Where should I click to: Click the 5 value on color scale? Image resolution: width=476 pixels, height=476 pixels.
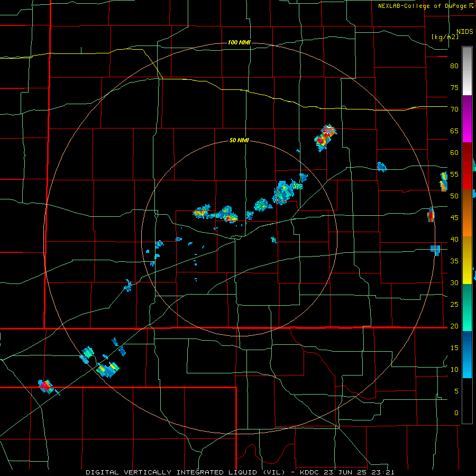pyautogui.click(x=456, y=391)
